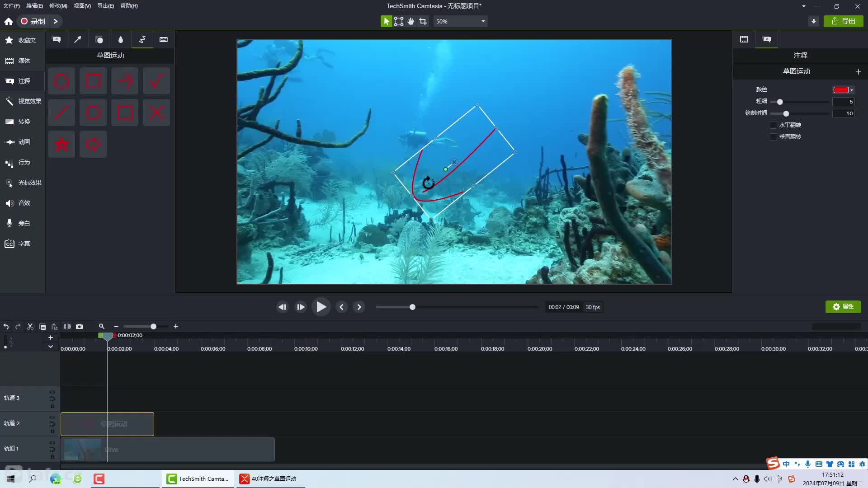Split clip with the split icon

[67, 326]
